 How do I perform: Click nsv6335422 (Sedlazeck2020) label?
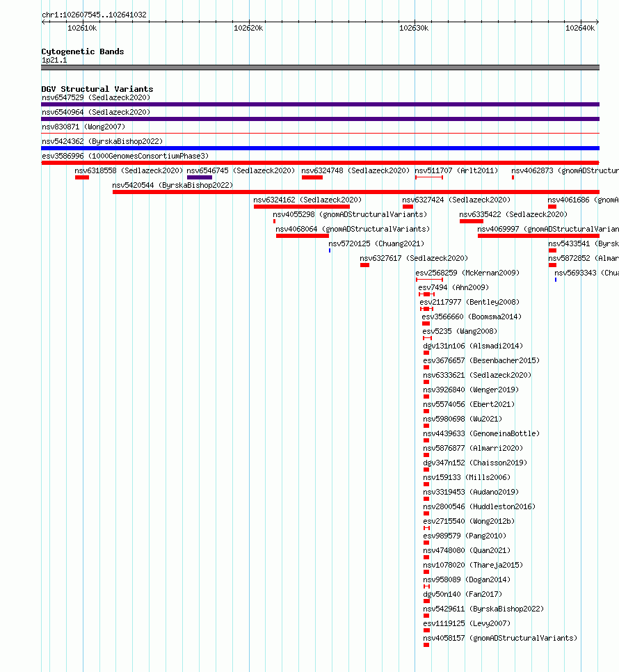[x=513, y=214]
